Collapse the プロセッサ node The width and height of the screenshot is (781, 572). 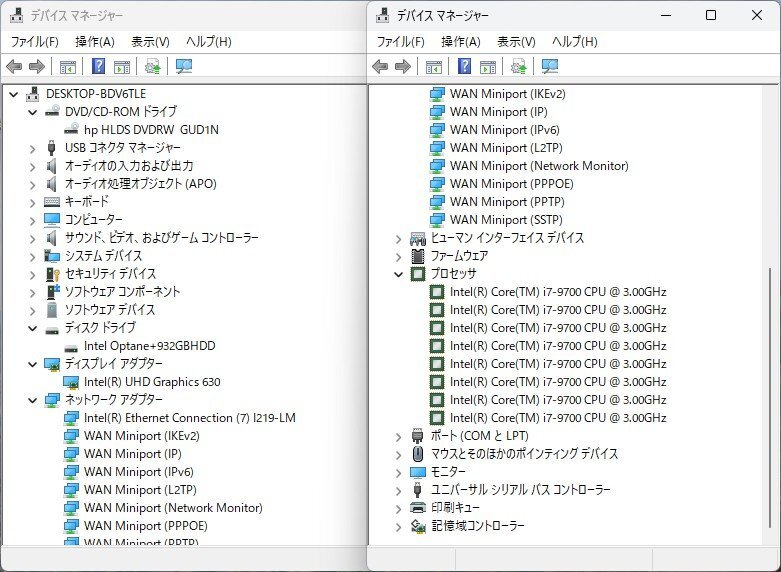click(x=399, y=274)
